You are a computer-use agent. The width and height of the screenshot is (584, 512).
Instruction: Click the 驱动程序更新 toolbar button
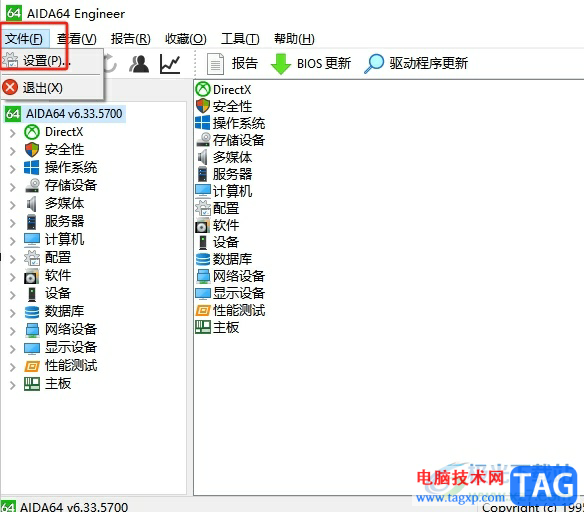(416, 63)
